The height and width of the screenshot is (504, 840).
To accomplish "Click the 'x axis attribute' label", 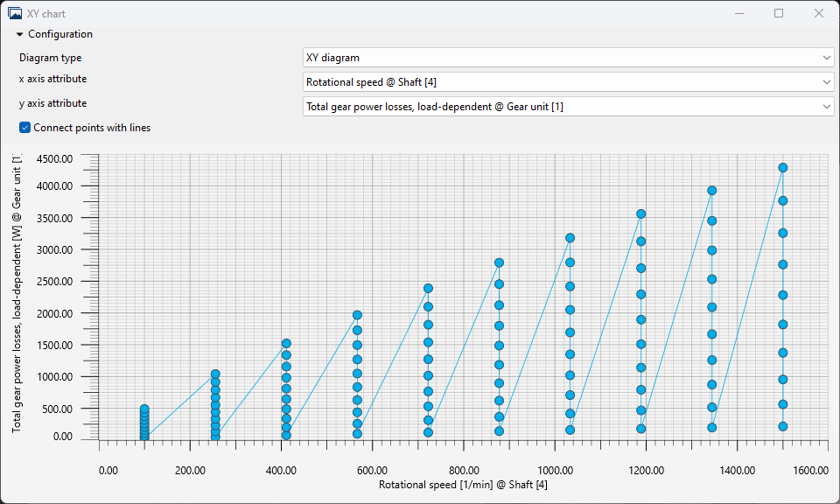I will coord(52,79).
